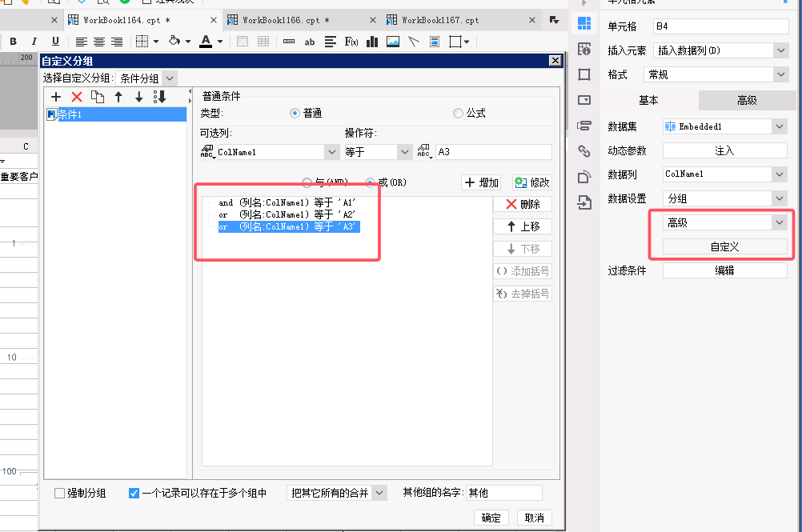Add a new condition with plus icon
Viewport: 802px width, 532px height.
coord(56,97)
